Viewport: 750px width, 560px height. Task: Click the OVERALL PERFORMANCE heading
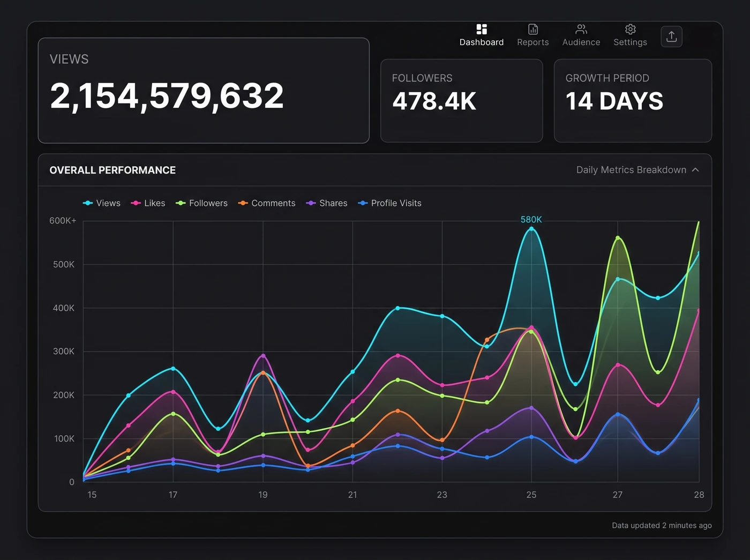[112, 170]
